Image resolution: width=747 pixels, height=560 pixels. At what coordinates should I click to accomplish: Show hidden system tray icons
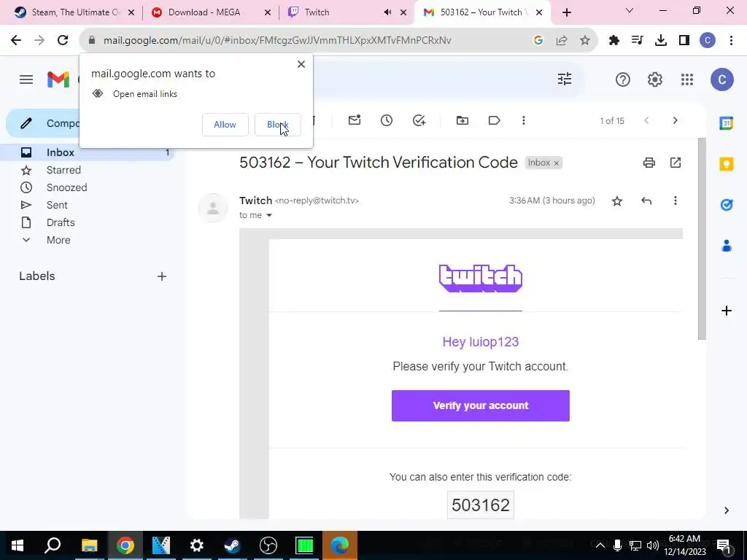click(x=600, y=545)
